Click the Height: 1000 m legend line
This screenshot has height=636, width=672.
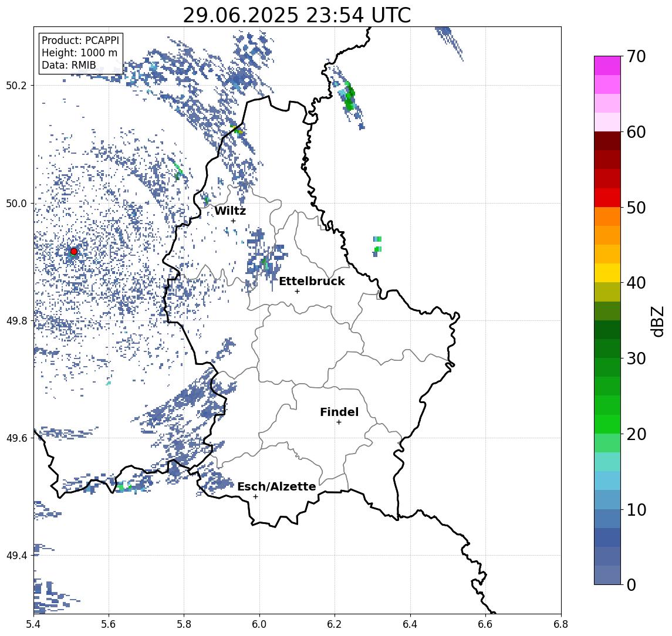point(79,53)
